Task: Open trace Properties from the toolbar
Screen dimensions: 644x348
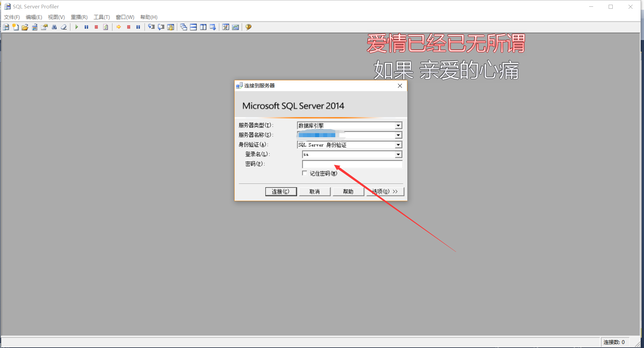Action: tap(44, 27)
